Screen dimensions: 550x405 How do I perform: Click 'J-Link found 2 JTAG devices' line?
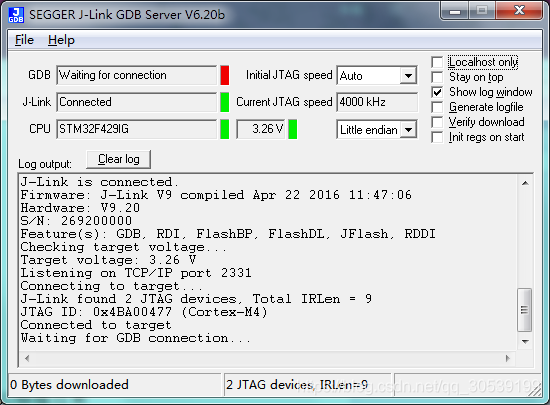tap(196, 299)
